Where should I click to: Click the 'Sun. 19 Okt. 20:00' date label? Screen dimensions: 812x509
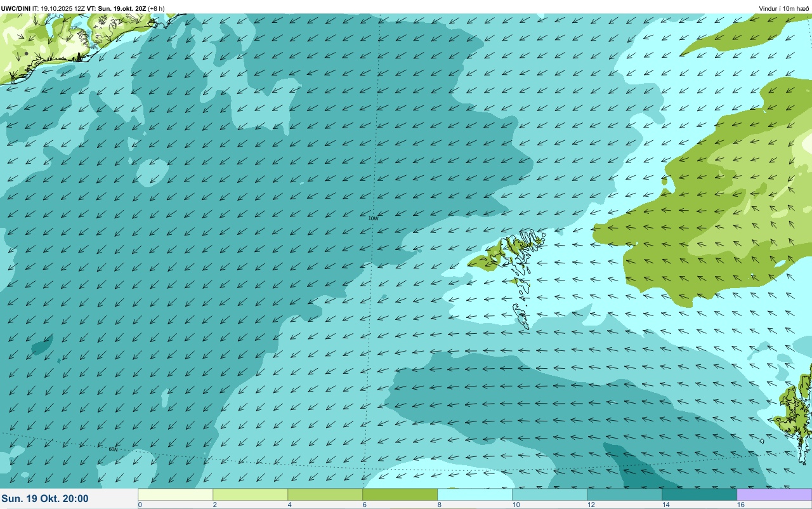point(45,499)
